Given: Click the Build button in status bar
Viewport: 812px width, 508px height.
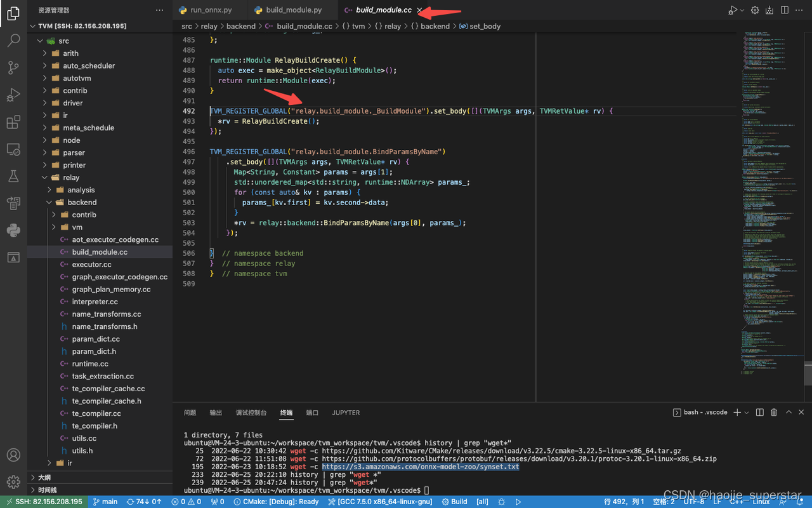Looking at the screenshot, I should (x=454, y=502).
